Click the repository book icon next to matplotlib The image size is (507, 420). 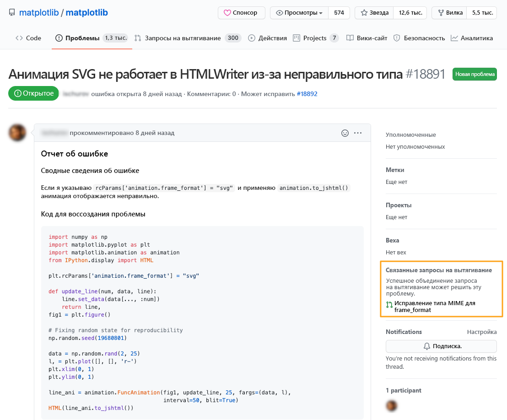pyautogui.click(x=12, y=12)
